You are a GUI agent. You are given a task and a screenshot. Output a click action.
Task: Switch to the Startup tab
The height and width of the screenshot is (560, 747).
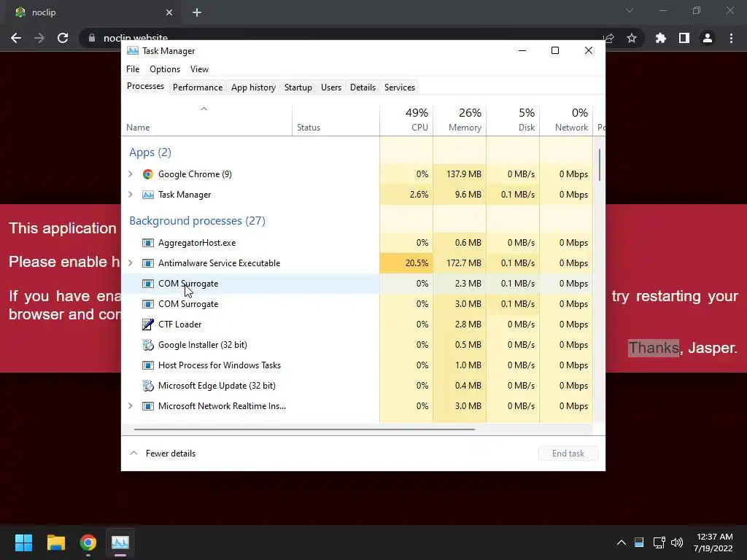298,87
